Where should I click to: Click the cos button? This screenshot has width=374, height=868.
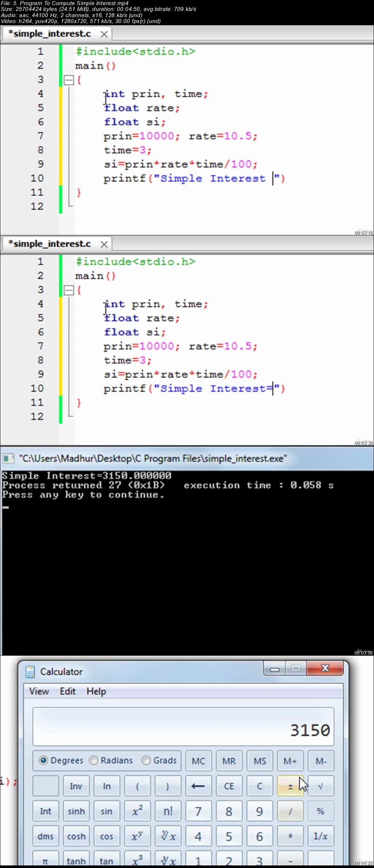pyautogui.click(x=107, y=836)
